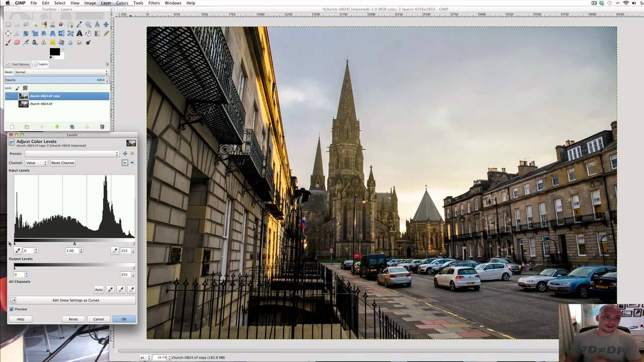
Task: Click the black foreground color swatch
Action: tap(55, 51)
